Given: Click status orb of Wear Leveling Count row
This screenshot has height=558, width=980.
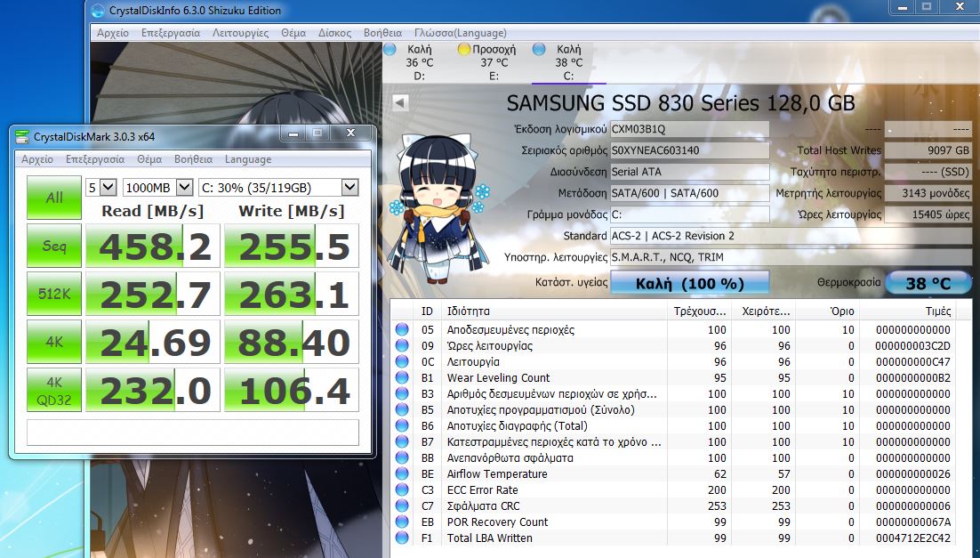Looking at the screenshot, I should (x=402, y=377).
